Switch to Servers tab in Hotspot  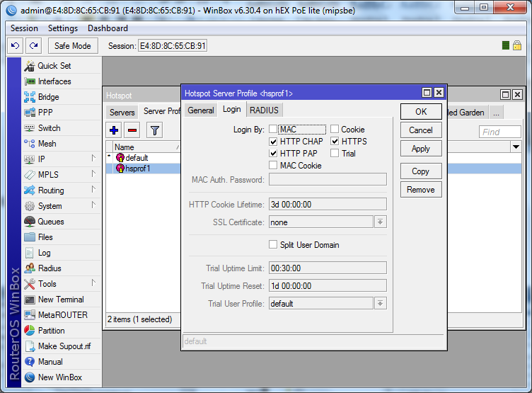122,113
